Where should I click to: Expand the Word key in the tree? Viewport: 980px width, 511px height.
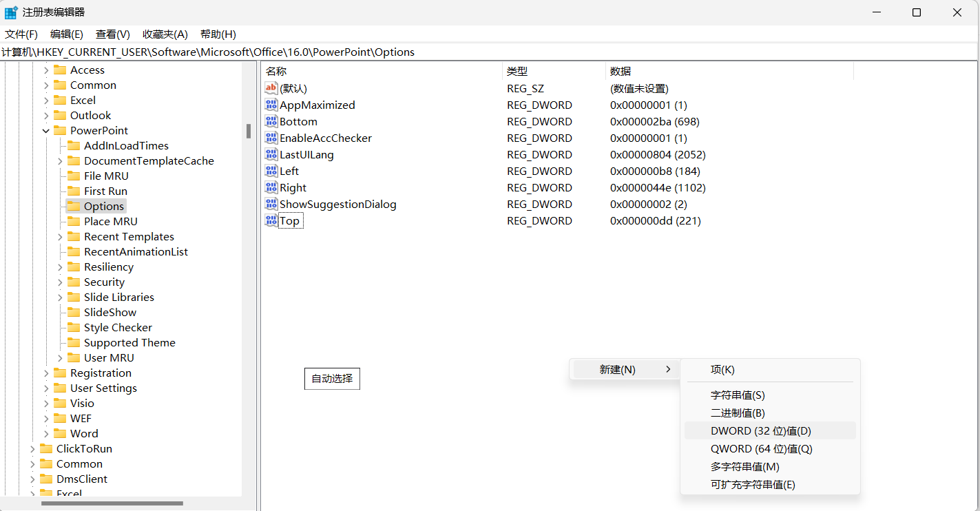tap(46, 433)
